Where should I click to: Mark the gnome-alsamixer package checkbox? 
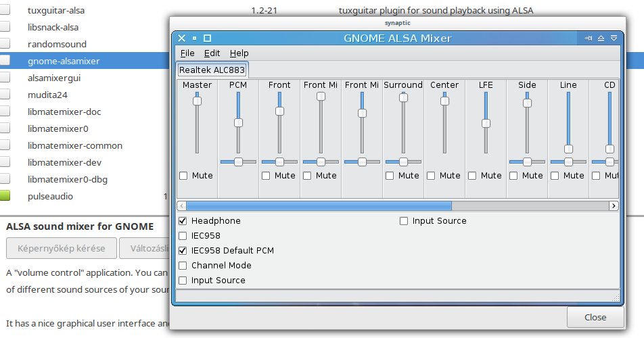click(x=5, y=61)
